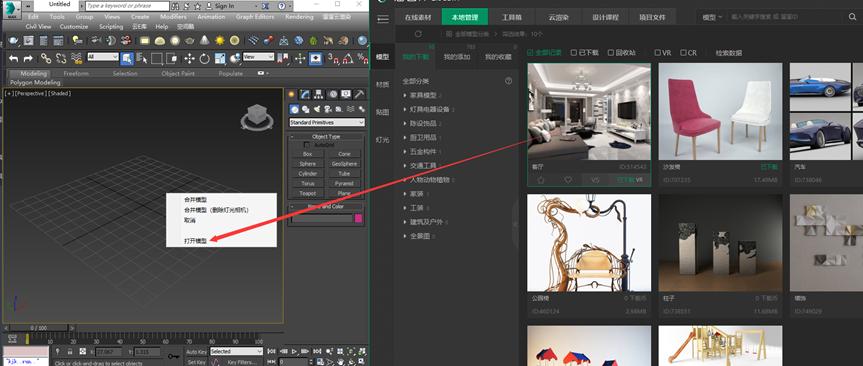Click the magenta object color swatch

[358, 218]
